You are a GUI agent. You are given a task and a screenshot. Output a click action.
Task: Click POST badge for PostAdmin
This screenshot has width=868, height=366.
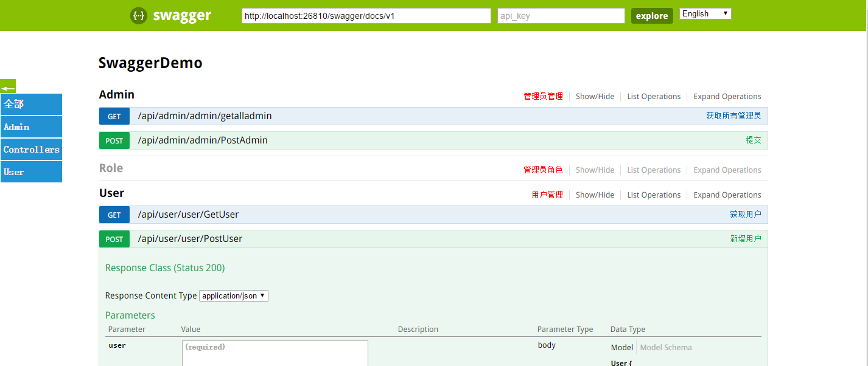(x=114, y=140)
